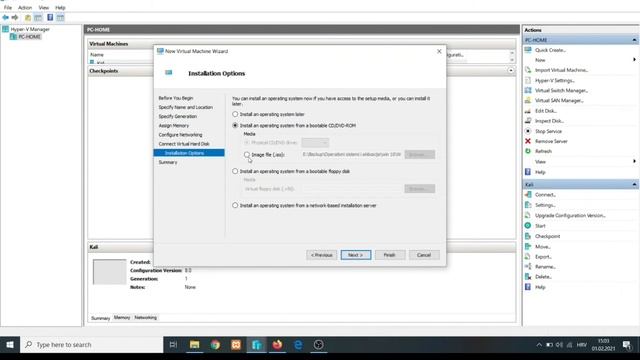Select install from bootable CD/DVD-ROM
This screenshot has width=640, height=360.
(235, 125)
